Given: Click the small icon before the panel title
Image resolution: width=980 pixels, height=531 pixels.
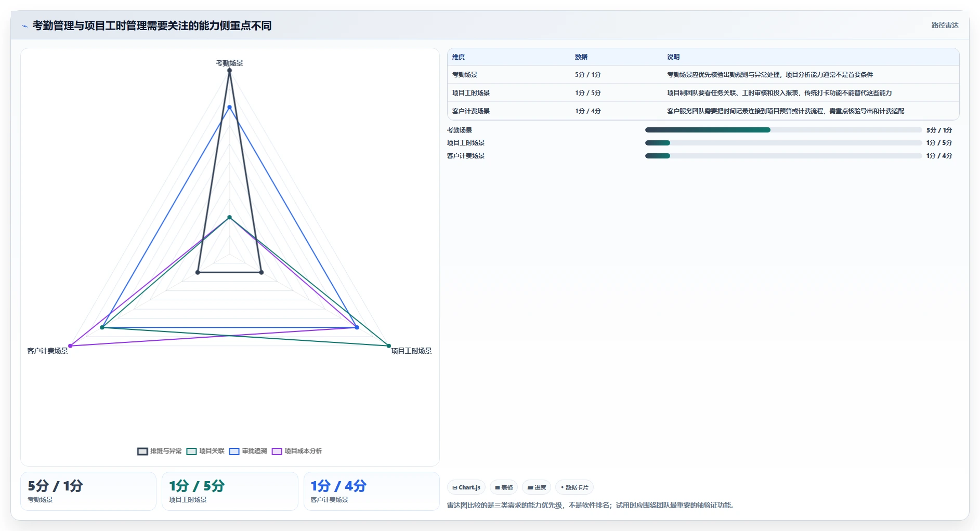Looking at the screenshot, I should 24,26.
